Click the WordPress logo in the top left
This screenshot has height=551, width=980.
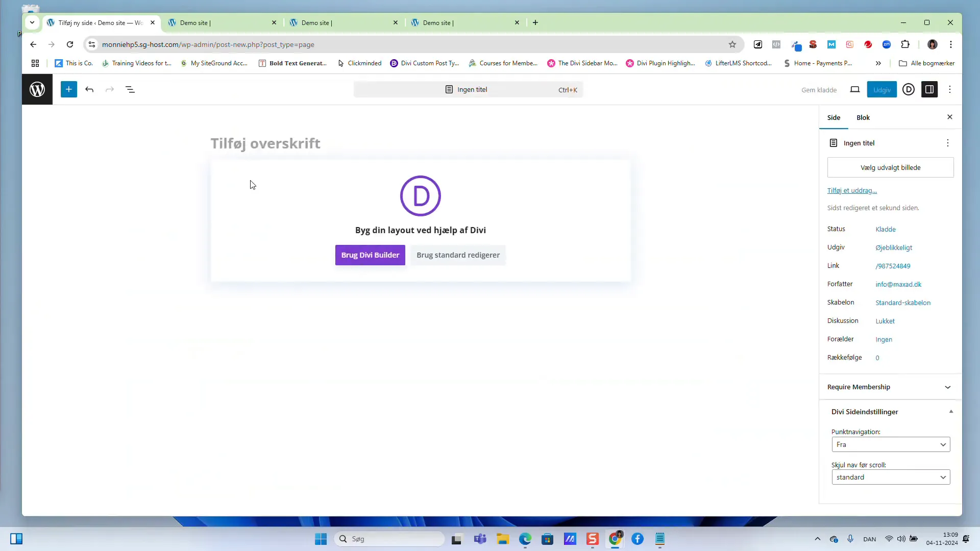click(x=36, y=89)
